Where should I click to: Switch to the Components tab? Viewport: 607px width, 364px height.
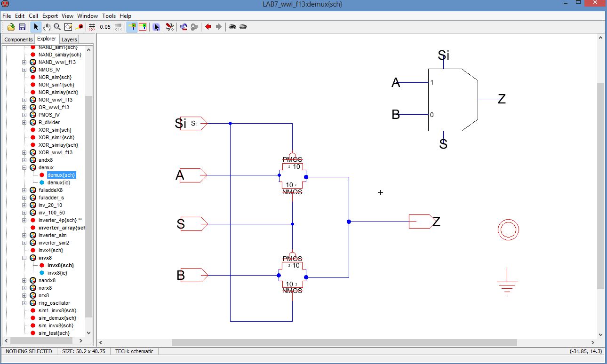[x=18, y=40]
